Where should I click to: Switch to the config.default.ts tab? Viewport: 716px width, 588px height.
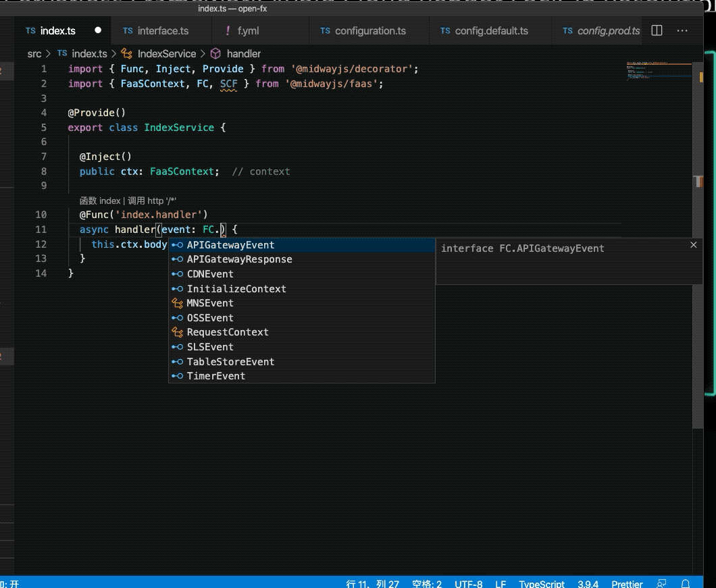click(491, 31)
